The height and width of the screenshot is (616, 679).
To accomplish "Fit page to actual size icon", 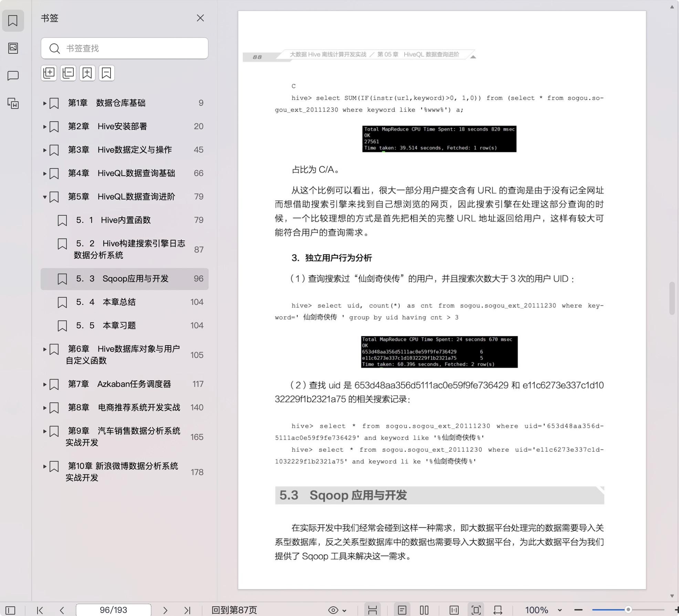I will pyautogui.click(x=454, y=610).
